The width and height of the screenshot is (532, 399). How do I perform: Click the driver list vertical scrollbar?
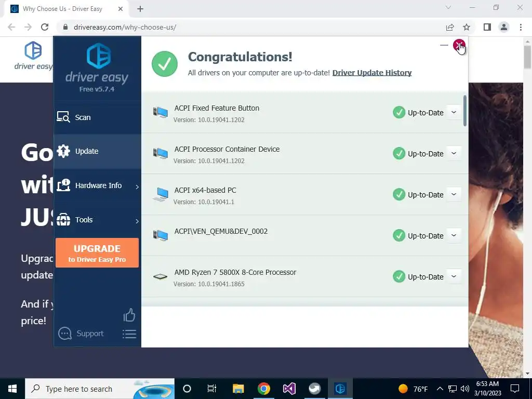tap(465, 111)
